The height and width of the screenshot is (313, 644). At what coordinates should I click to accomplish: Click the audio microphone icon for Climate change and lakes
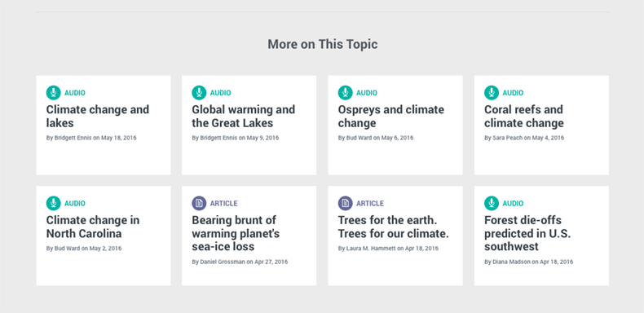tap(53, 93)
